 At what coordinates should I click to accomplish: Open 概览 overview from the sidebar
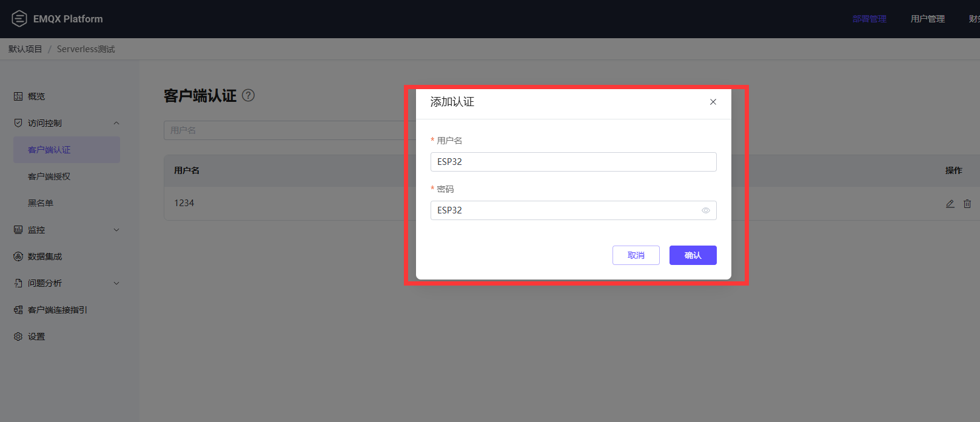pos(36,96)
